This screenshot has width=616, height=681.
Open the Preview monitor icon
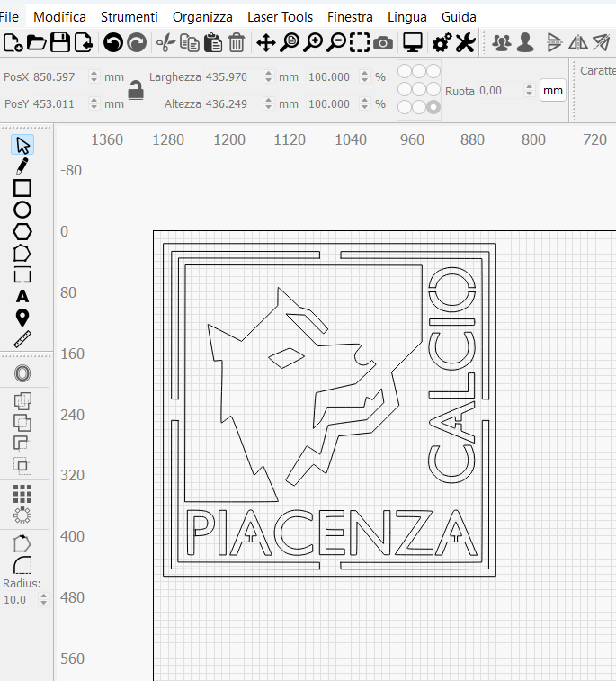point(413,43)
